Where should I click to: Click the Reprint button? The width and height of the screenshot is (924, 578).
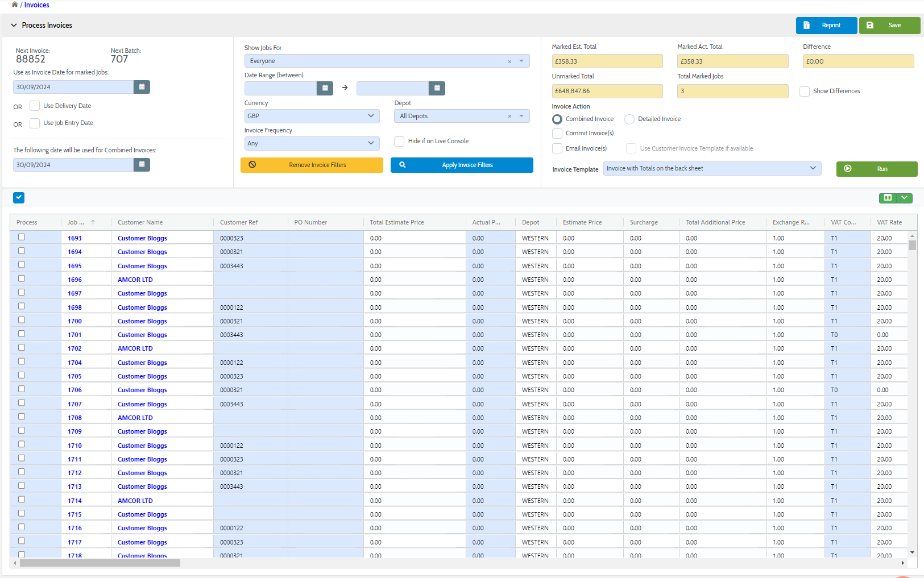pyautogui.click(x=826, y=26)
